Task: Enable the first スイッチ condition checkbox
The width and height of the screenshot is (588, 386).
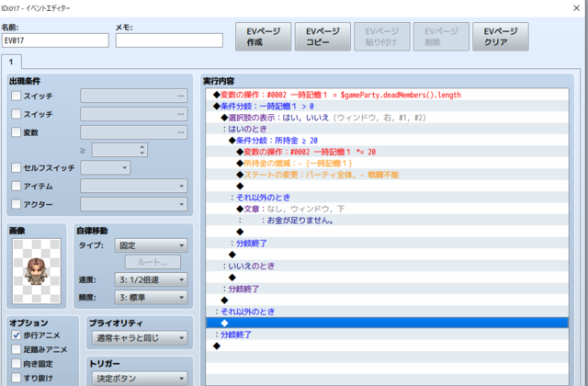Action: point(17,96)
